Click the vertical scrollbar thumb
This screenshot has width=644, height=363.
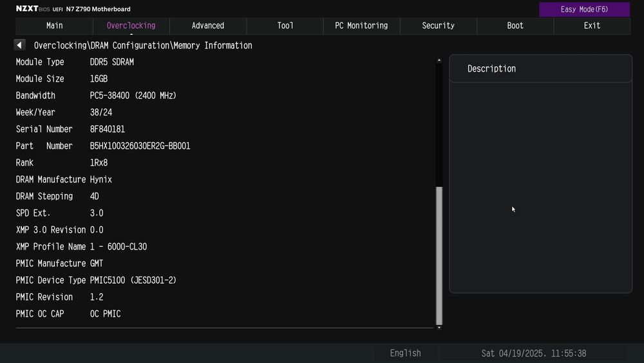point(439,255)
